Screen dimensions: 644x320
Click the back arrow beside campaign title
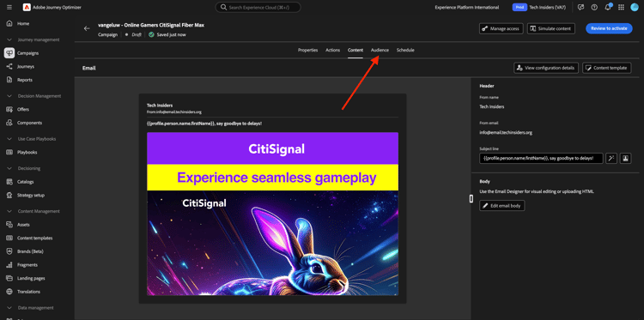point(87,28)
